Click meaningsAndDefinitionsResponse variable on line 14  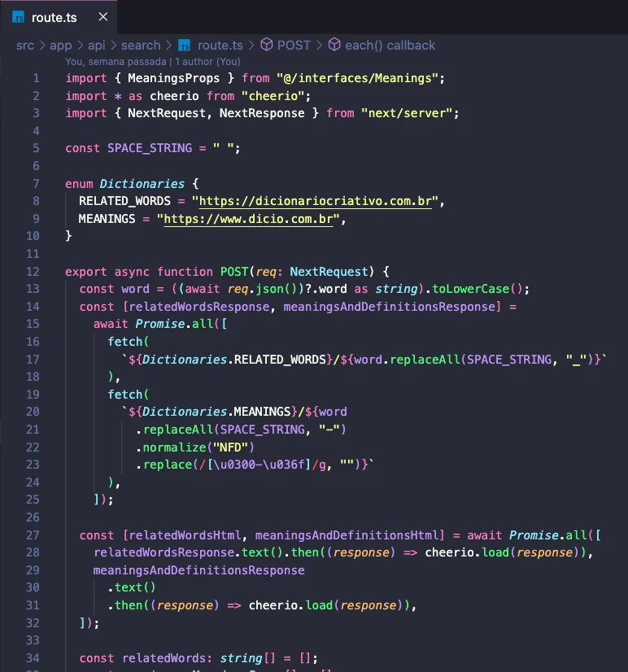point(389,307)
